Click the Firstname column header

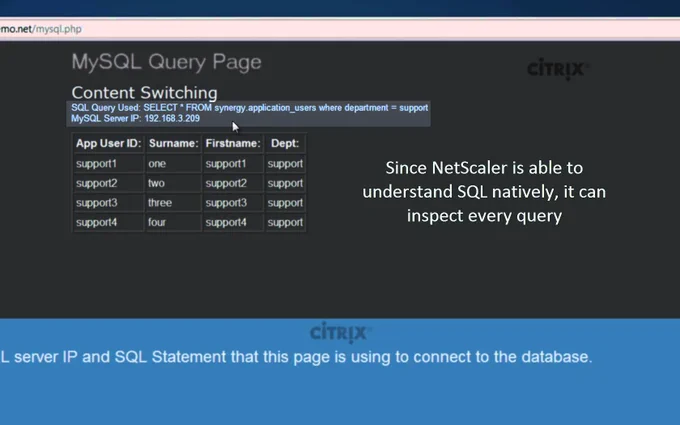[x=233, y=144]
